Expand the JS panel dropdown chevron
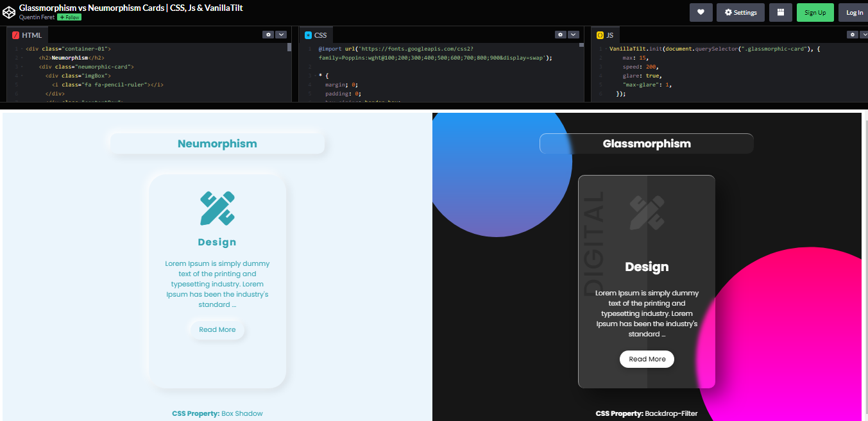 click(x=864, y=35)
